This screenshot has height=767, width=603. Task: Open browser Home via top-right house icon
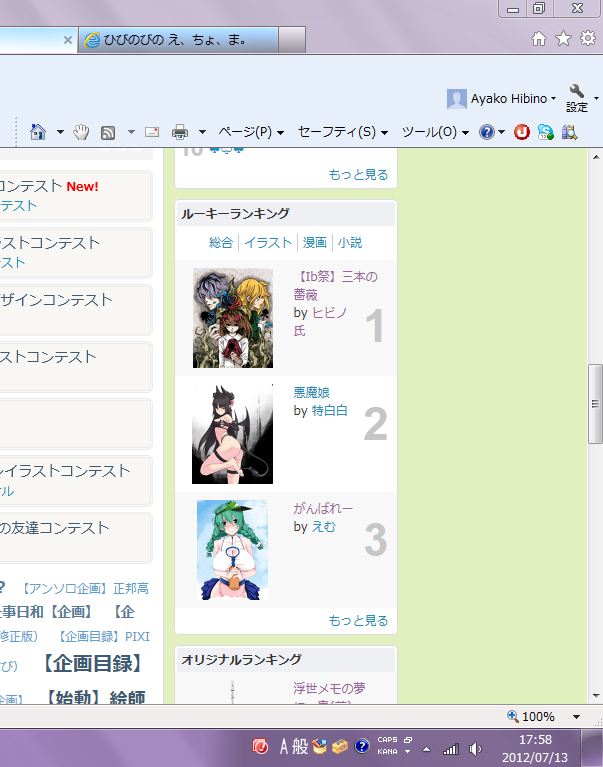[x=539, y=38]
